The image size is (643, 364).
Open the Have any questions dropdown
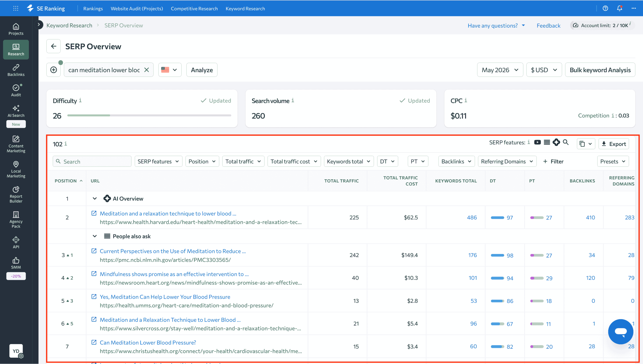496,25
